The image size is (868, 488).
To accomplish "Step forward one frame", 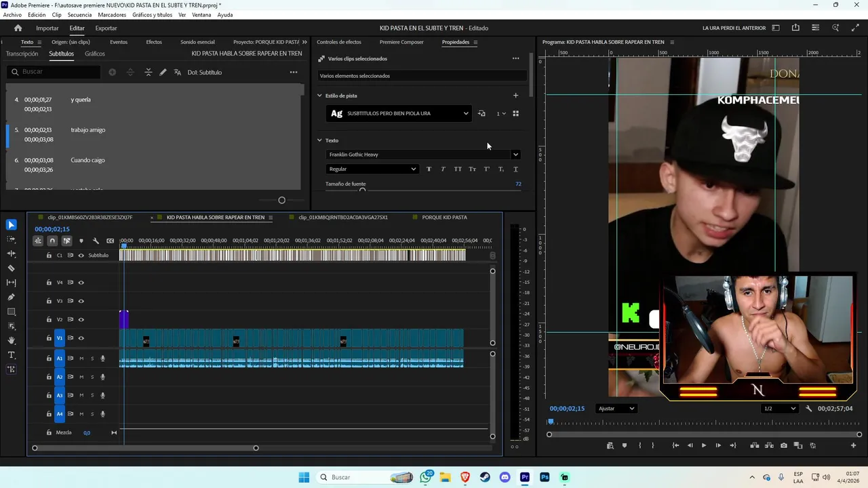I will (x=718, y=445).
